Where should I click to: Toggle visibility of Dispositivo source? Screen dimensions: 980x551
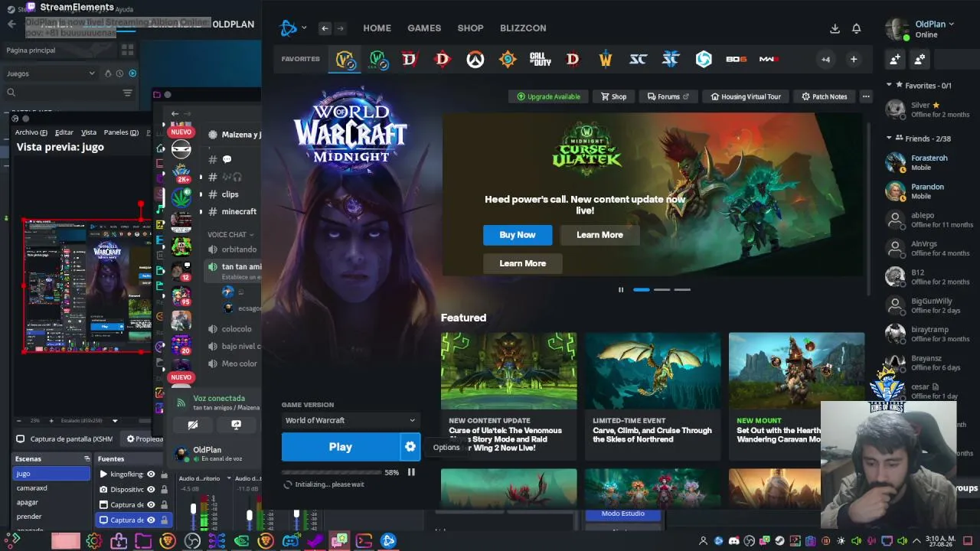(151, 490)
